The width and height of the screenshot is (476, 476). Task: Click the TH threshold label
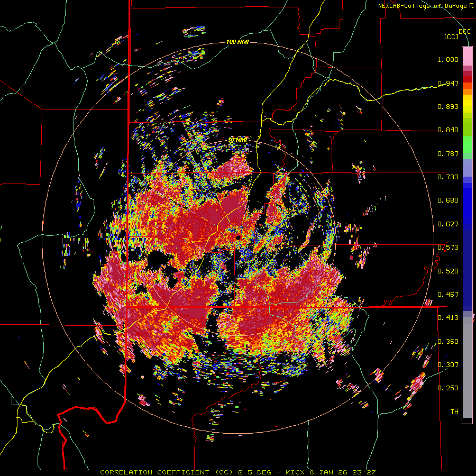tap(454, 412)
